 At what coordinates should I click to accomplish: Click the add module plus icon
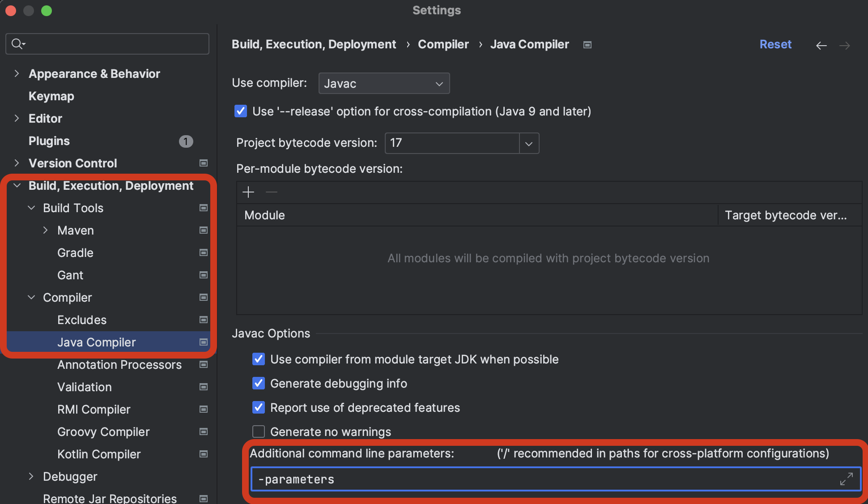pyautogui.click(x=248, y=192)
